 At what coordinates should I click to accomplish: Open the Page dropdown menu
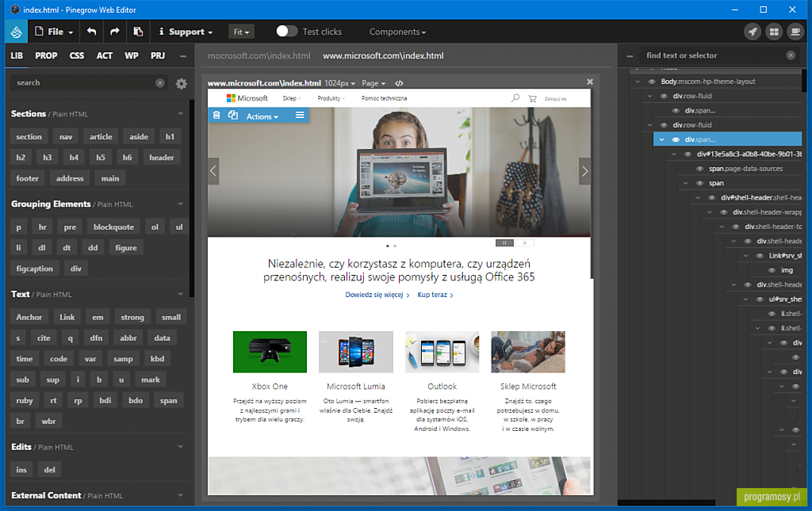pos(373,83)
